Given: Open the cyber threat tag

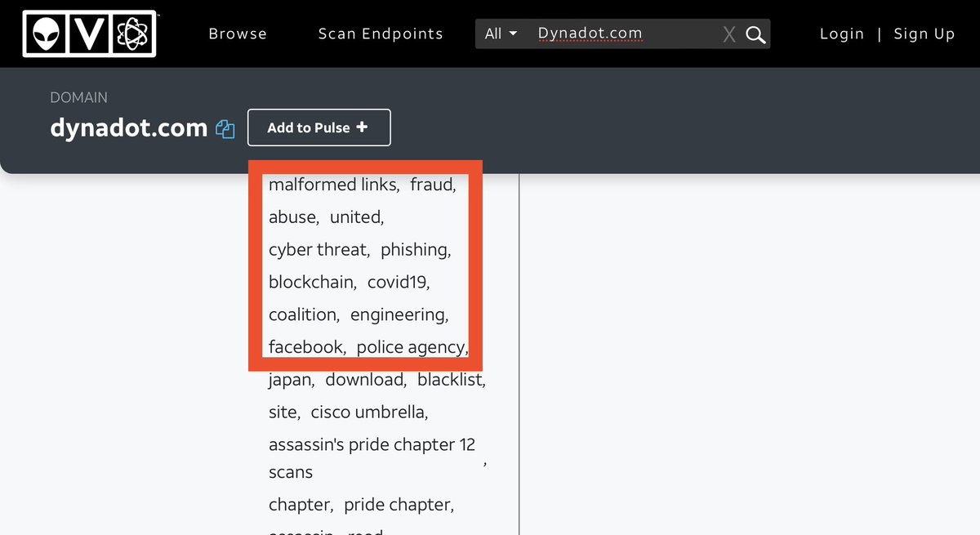Looking at the screenshot, I should (x=318, y=250).
